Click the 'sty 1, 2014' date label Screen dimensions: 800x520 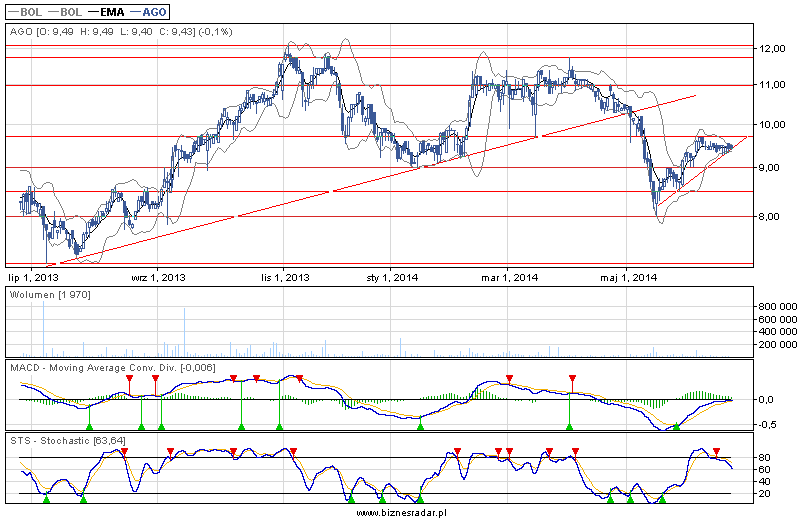tap(392, 278)
